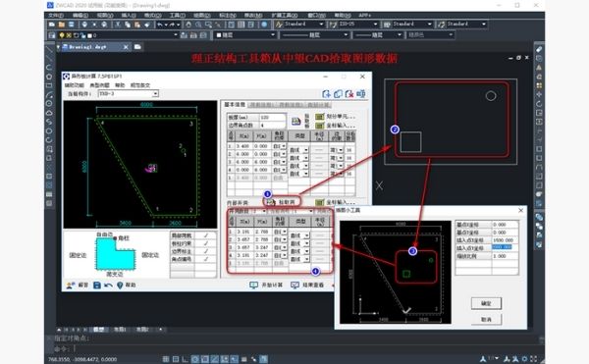Toggle the second checkmark in display options list
Viewport: 589px width, 364px height.
tap(206, 243)
